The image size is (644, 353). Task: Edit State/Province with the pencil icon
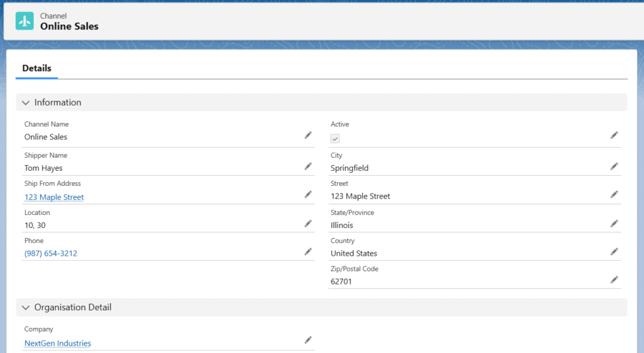click(614, 224)
